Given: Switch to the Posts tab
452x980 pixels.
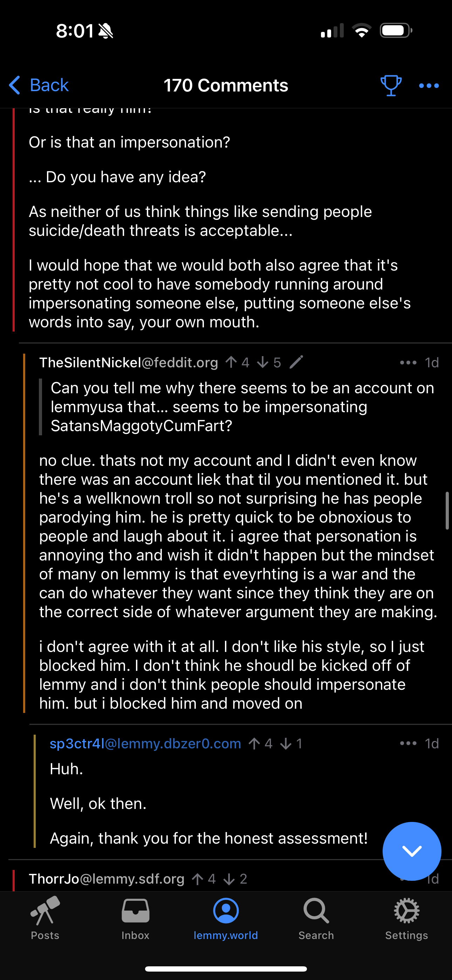Looking at the screenshot, I should click(x=45, y=918).
